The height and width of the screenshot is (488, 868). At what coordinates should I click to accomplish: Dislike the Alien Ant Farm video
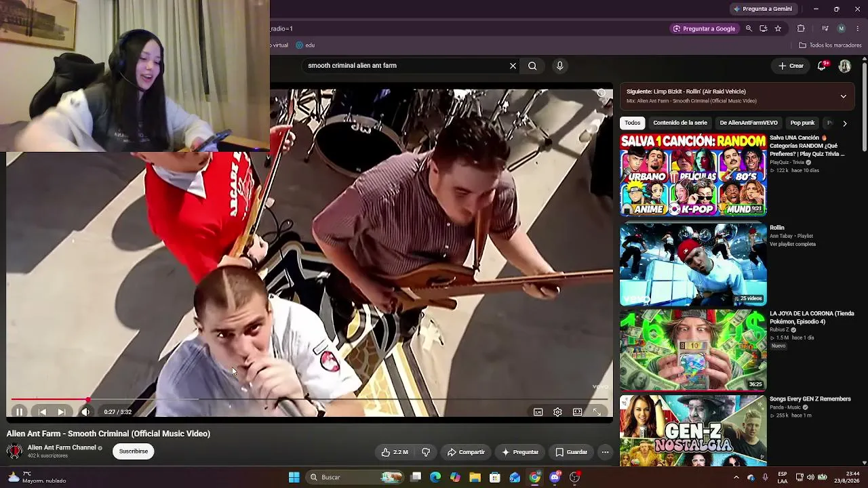click(426, 452)
